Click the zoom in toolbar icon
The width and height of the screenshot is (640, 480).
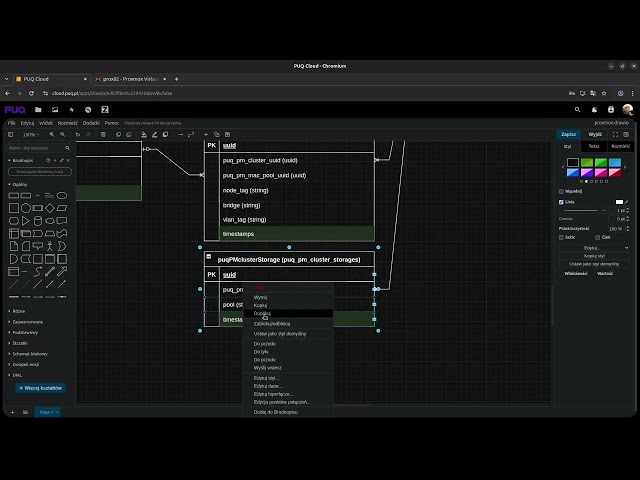(x=52, y=134)
